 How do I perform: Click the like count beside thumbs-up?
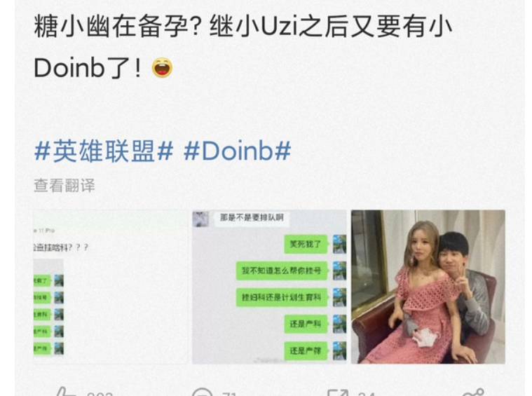(x=100, y=394)
